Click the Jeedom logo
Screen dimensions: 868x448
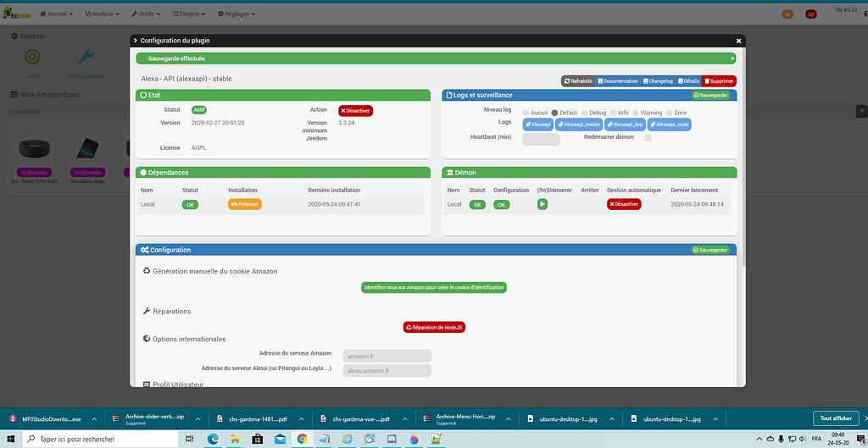(x=15, y=14)
